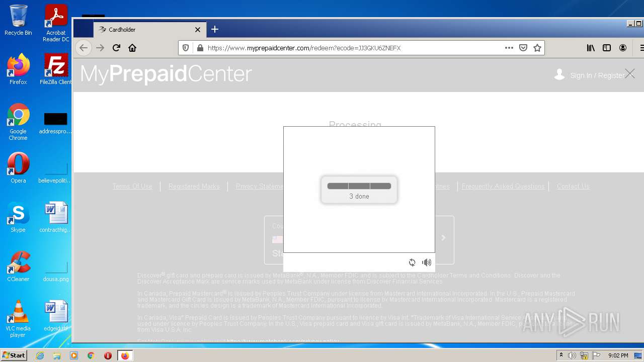Screen dimensions: 644x362
Task: Launch Google Chrome desktop shortcut
Action: tap(18, 122)
